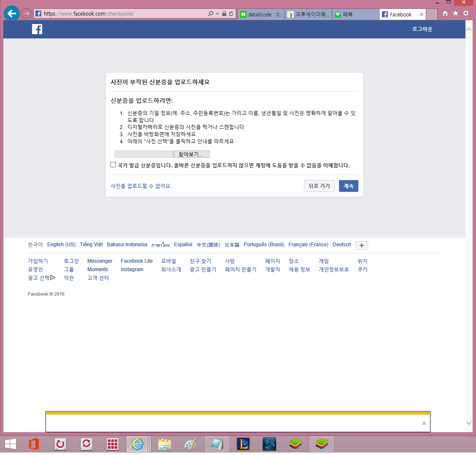476x455 pixels.
Task: Open a new blank tab
Action: (x=432, y=14)
